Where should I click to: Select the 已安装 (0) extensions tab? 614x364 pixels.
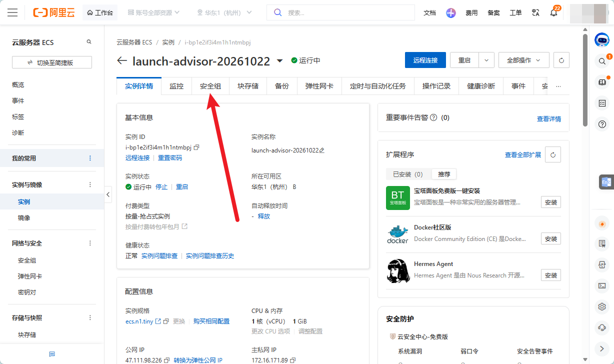[x=408, y=174]
